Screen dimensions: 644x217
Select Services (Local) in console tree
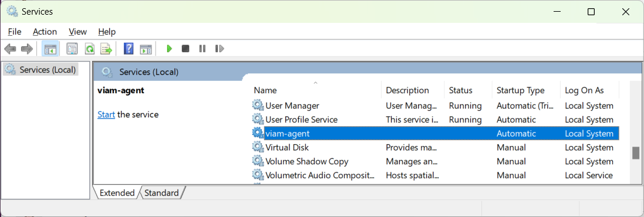[41, 70]
